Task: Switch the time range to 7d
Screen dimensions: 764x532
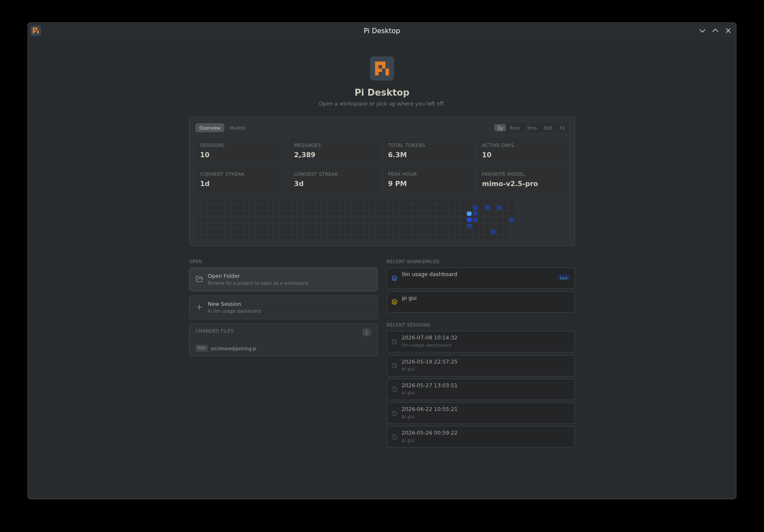Action: (x=562, y=128)
